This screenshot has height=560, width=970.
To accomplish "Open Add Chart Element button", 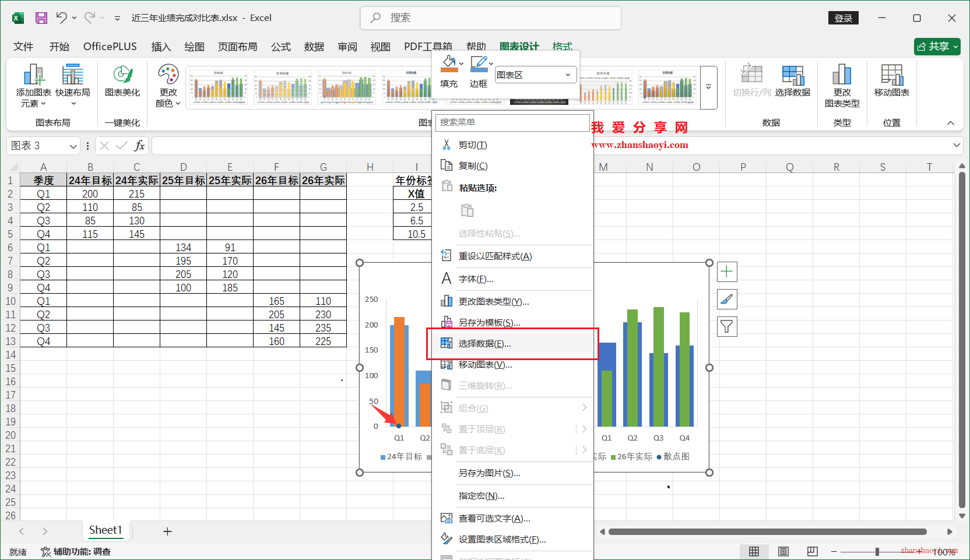I will [x=33, y=86].
